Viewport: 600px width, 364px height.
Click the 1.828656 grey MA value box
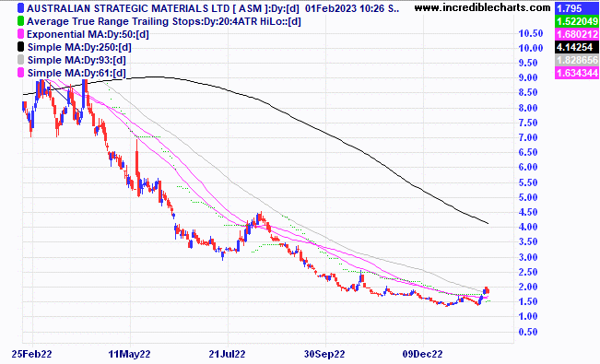click(577, 60)
